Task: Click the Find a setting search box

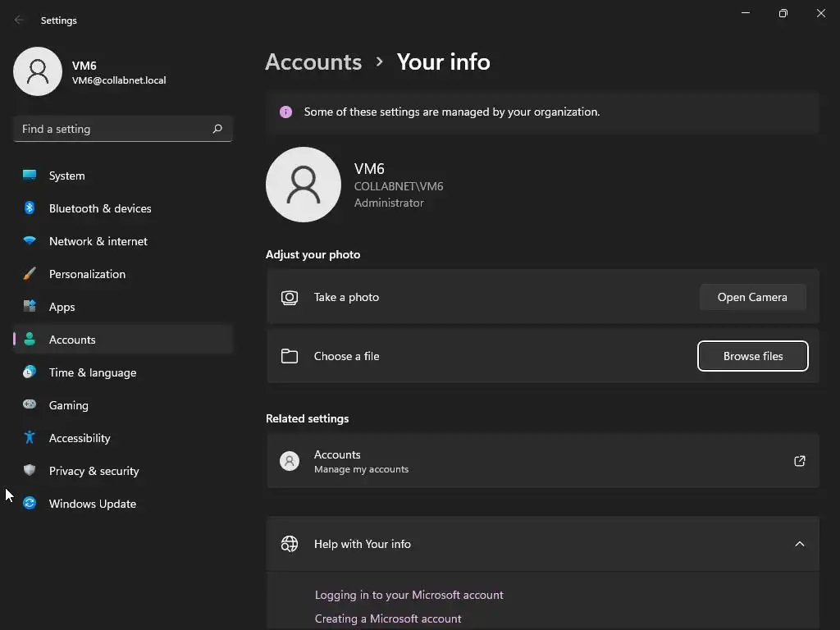Action: 113,129
